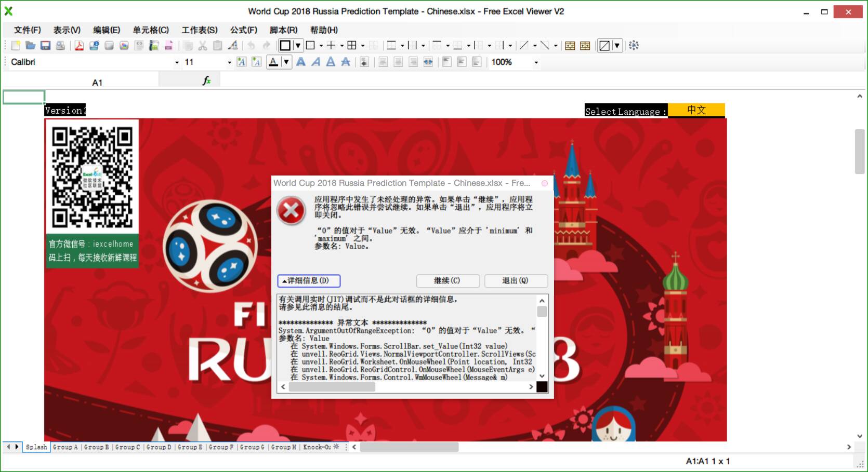The width and height of the screenshot is (868, 472).
Task: Select the Knock-Out sheet tab
Action: tap(317, 447)
